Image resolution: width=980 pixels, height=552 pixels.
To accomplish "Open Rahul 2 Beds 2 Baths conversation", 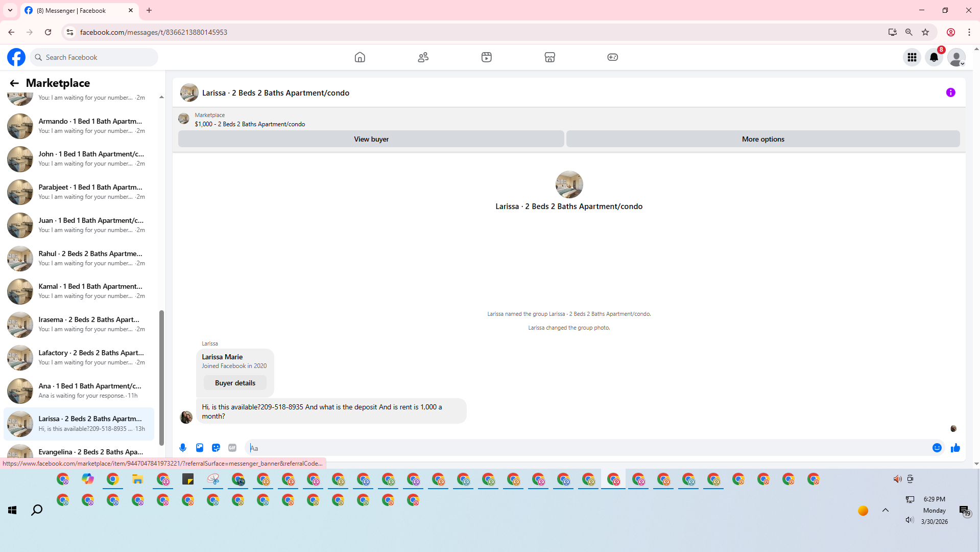I will pos(79,258).
